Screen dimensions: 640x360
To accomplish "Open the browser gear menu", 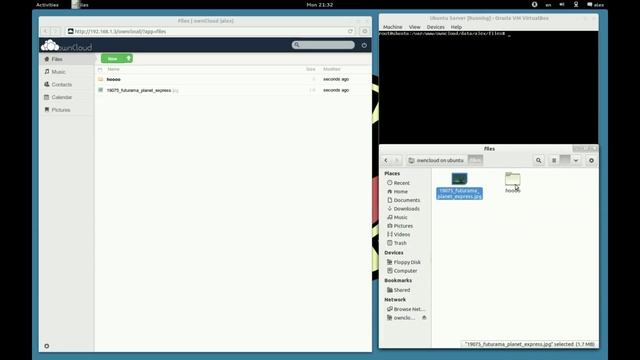I will click(x=365, y=31).
